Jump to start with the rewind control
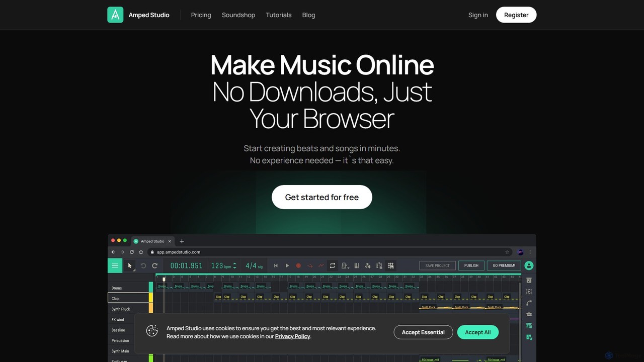Image resolution: width=644 pixels, height=362 pixels. 276,265
